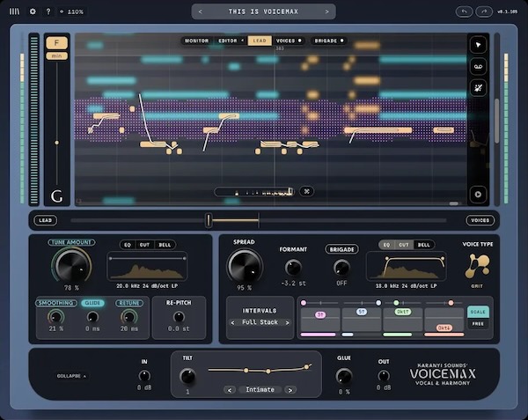Select lead BELL filter mode
528x420 pixels.
click(165, 245)
